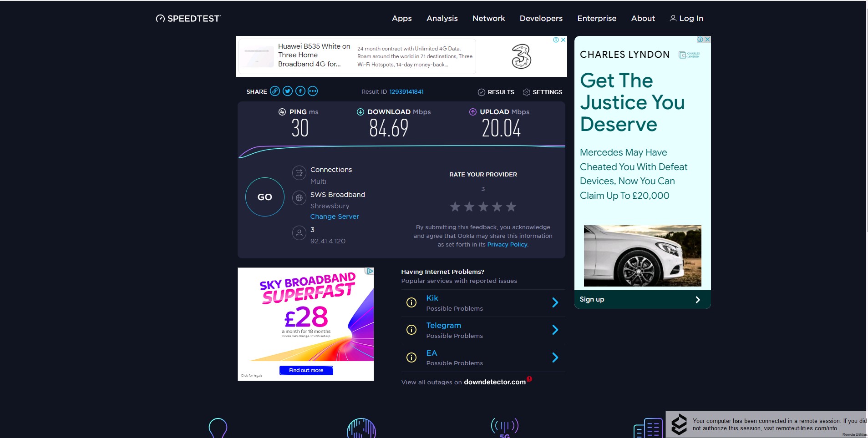Click the Connections multi icon
868x438 pixels.
pyautogui.click(x=299, y=173)
